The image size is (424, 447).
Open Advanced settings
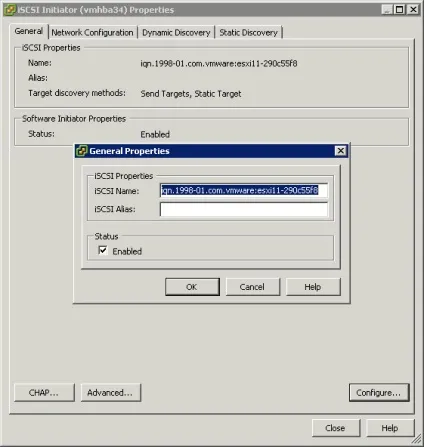click(110, 393)
